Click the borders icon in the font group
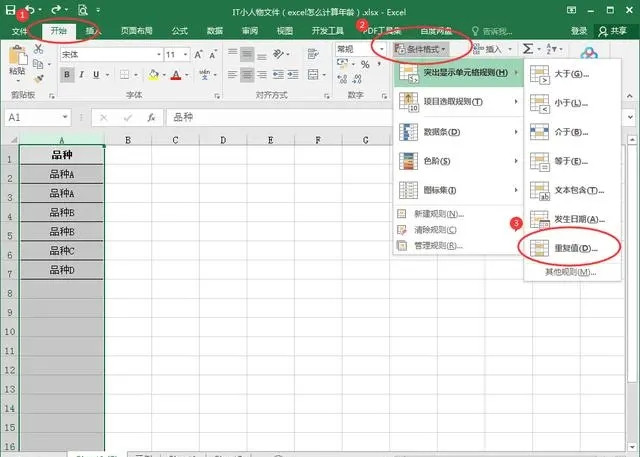 pyautogui.click(x=123, y=75)
